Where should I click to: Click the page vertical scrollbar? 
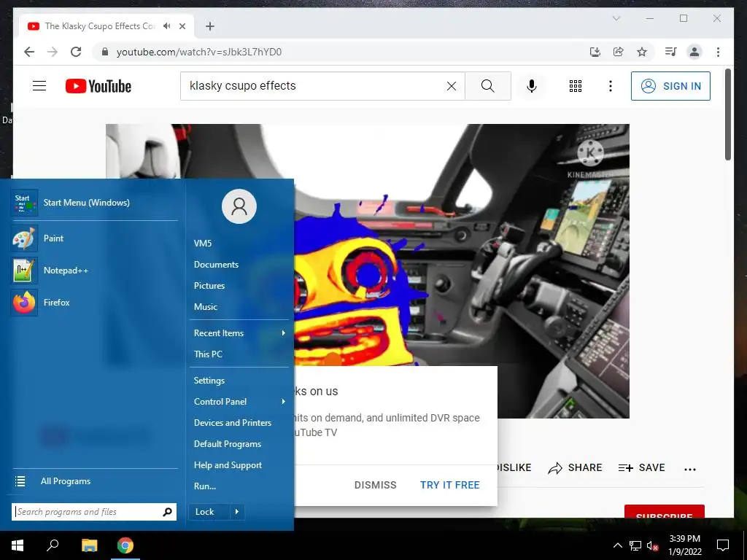click(727, 114)
